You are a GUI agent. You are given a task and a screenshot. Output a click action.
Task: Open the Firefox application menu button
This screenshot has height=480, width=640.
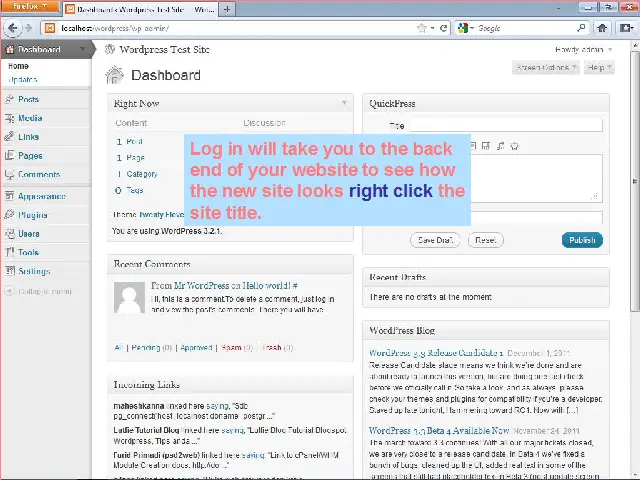[x=30, y=7]
